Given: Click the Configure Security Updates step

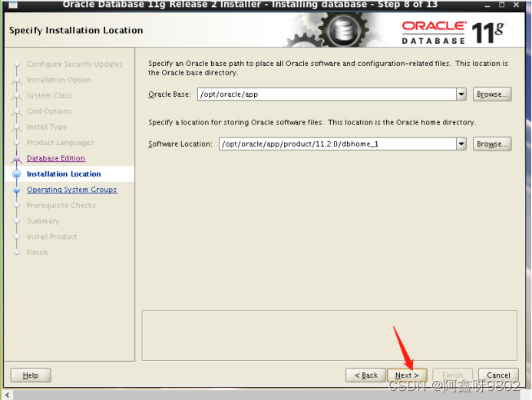Looking at the screenshot, I should pyautogui.click(x=74, y=64).
